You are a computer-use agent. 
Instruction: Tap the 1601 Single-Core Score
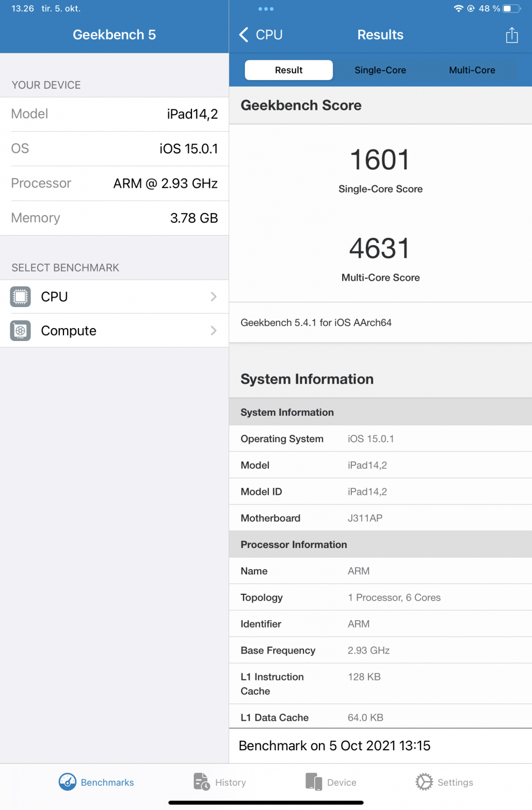[380, 160]
